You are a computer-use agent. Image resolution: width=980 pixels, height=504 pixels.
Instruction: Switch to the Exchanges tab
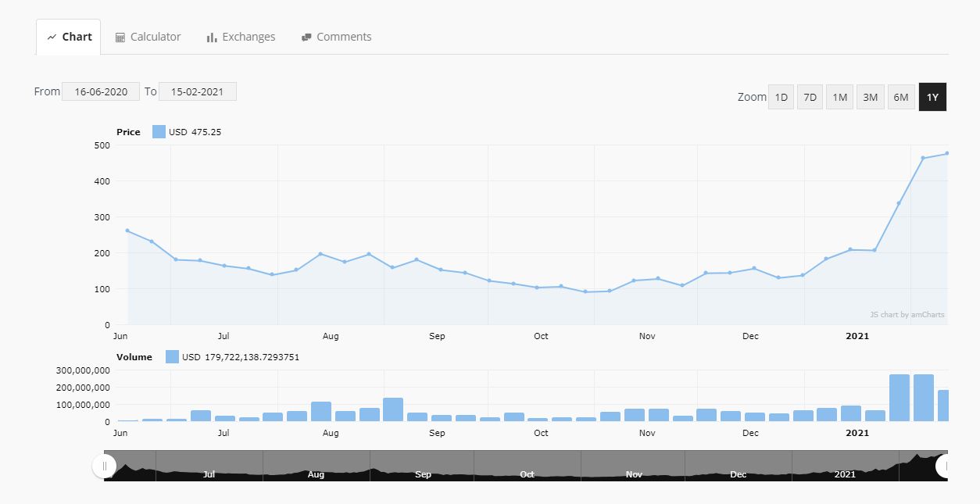(x=240, y=36)
